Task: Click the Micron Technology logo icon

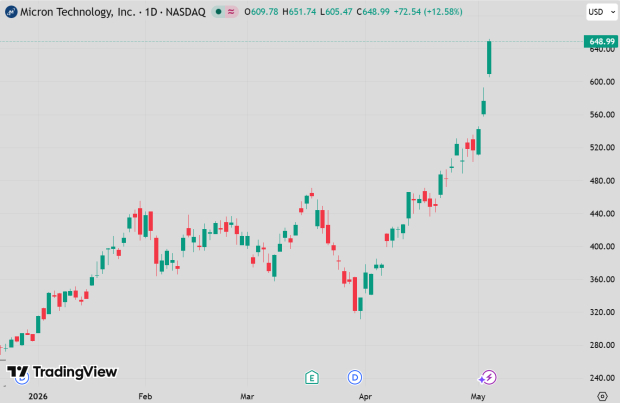Action: click(x=11, y=12)
